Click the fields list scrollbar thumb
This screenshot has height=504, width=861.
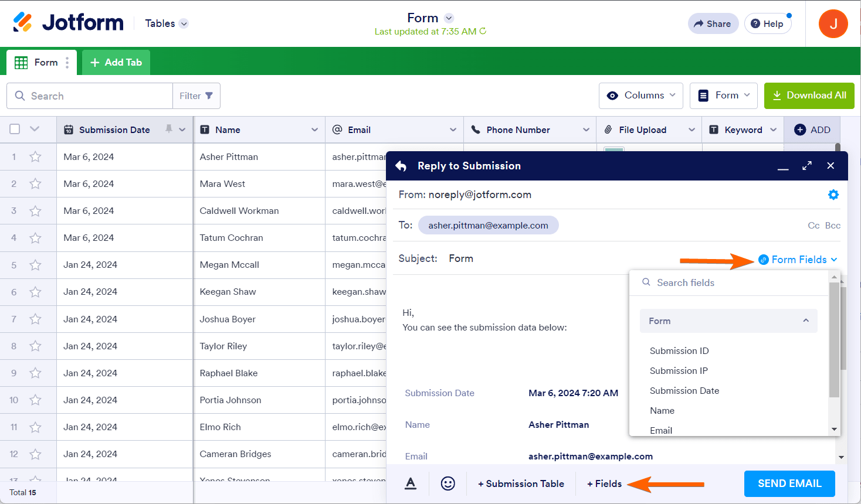point(834,340)
